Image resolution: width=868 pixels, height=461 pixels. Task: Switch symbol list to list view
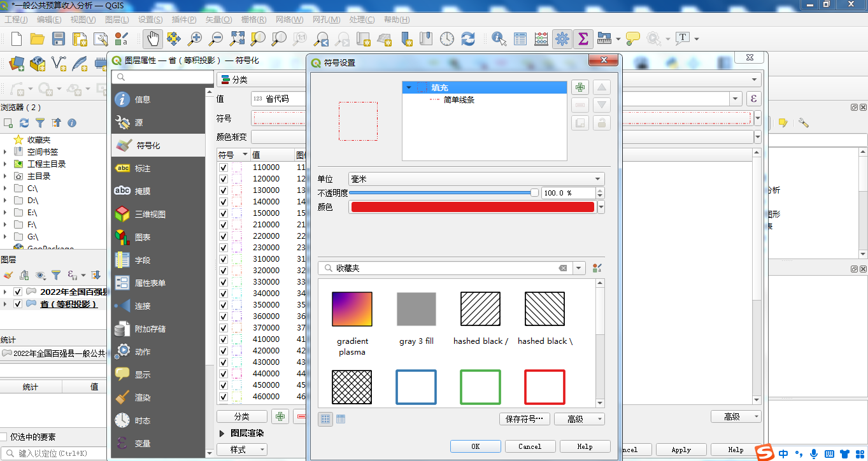[x=341, y=419]
